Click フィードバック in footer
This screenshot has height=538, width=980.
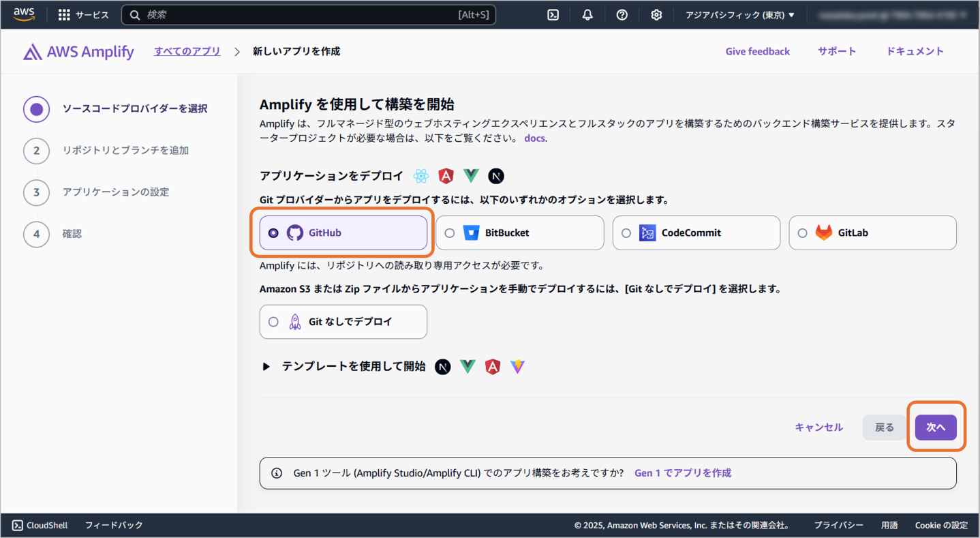point(114,525)
